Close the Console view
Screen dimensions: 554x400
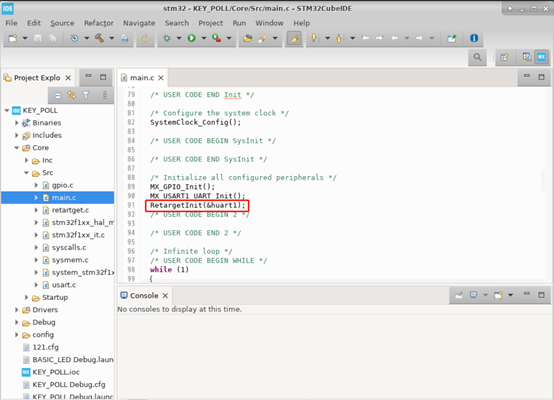[165, 295]
